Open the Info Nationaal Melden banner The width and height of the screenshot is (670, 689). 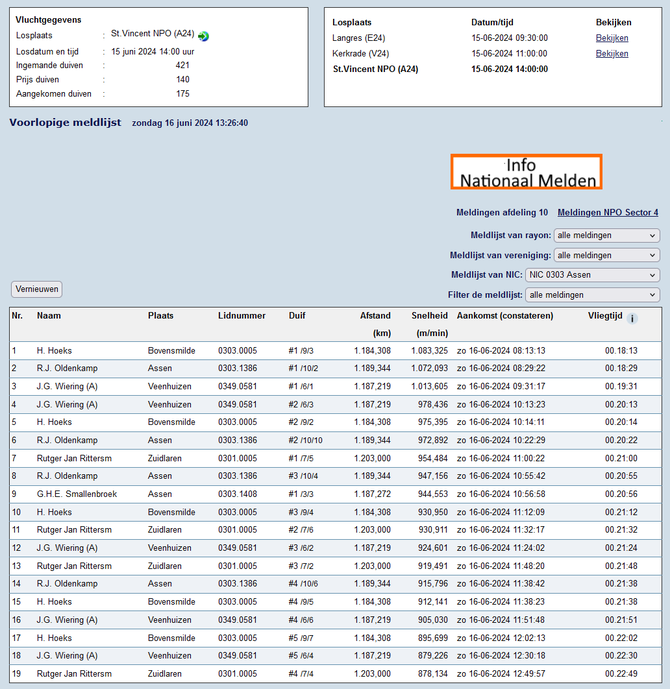(526, 172)
